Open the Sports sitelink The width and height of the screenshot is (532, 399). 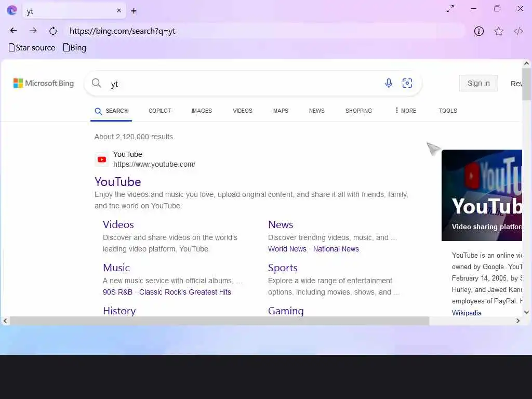click(283, 268)
